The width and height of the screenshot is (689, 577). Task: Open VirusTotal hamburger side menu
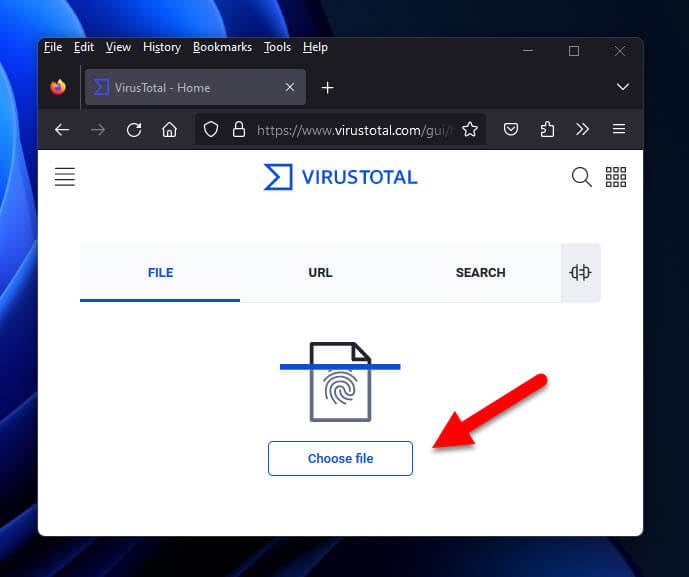tap(65, 177)
